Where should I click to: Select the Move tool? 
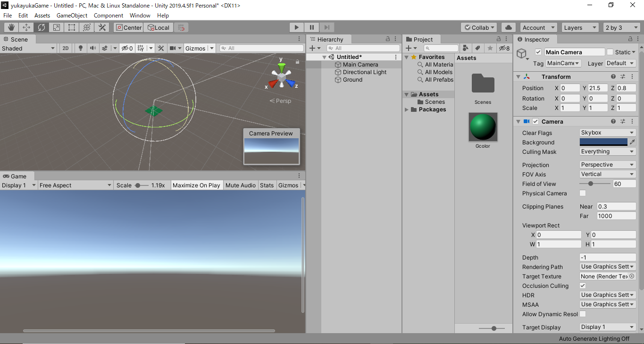[x=26, y=27]
